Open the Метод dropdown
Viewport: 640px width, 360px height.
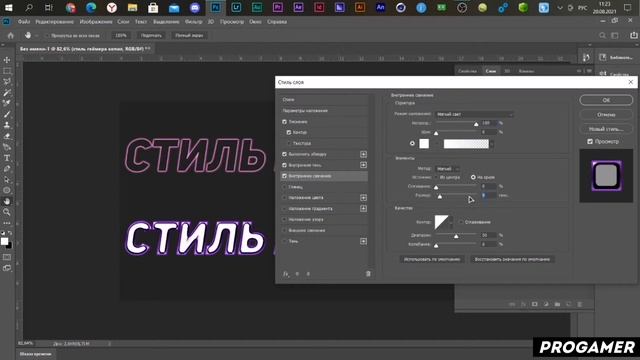click(x=448, y=169)
